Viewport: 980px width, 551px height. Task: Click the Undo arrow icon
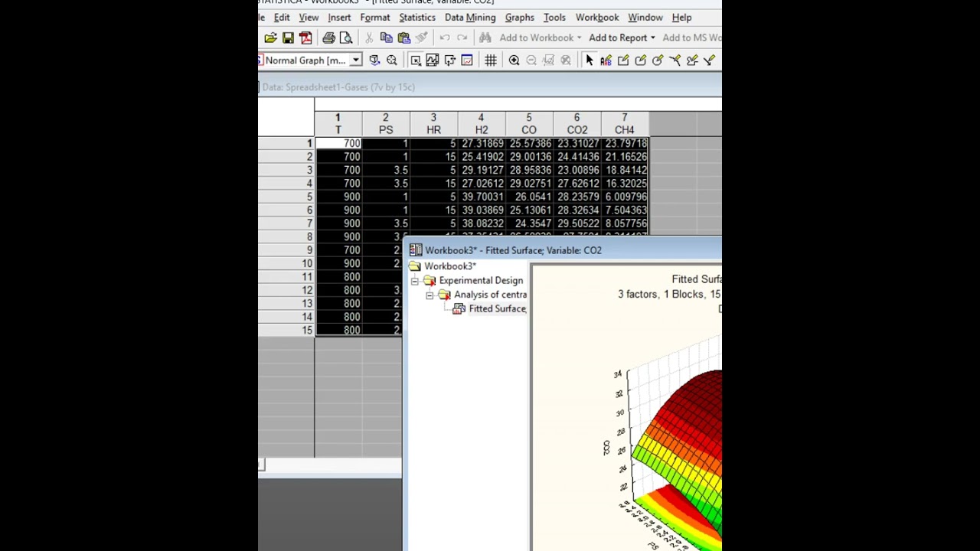[x=444, y=37]
